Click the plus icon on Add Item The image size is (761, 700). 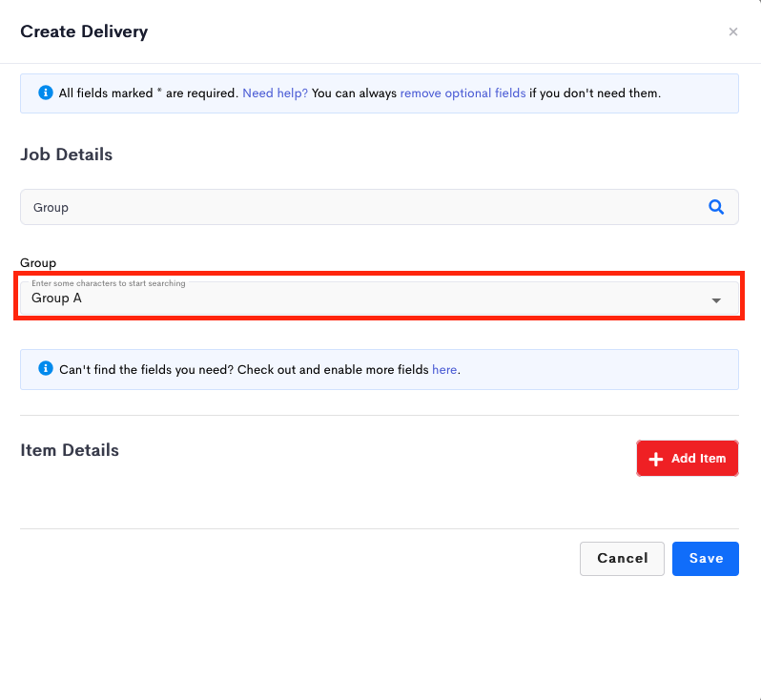pos(656,459)
